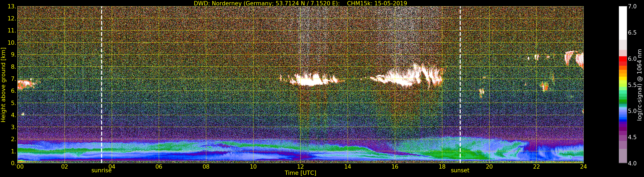Screen dimensions: 644x177
Task: Click the '5.5' colorbar value
Action: [632, 85]
